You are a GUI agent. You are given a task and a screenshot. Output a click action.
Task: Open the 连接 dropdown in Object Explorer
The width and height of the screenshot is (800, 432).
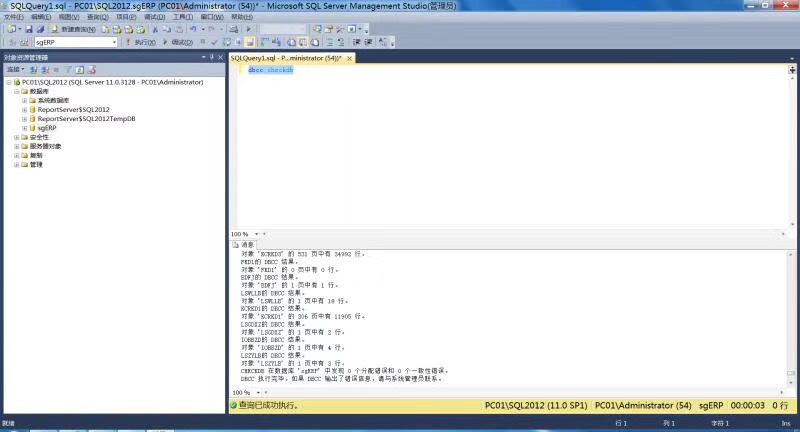[x=15, y=69]
